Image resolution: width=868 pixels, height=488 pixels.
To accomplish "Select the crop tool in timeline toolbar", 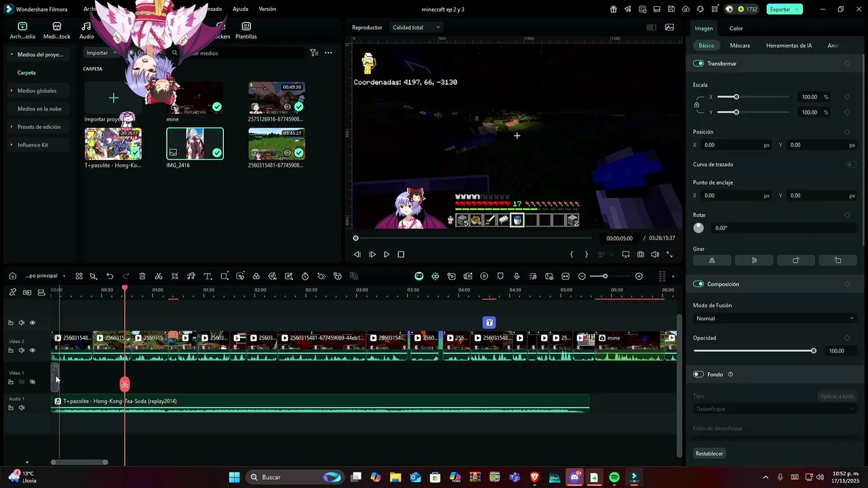I will pos(175,277).
